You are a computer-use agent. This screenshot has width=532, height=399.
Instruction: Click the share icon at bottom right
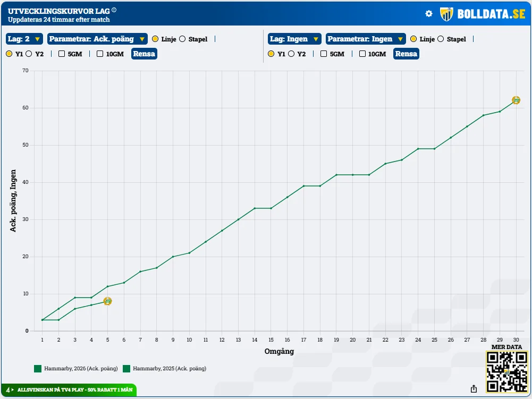pyautogui.click(x=474, y=389)
